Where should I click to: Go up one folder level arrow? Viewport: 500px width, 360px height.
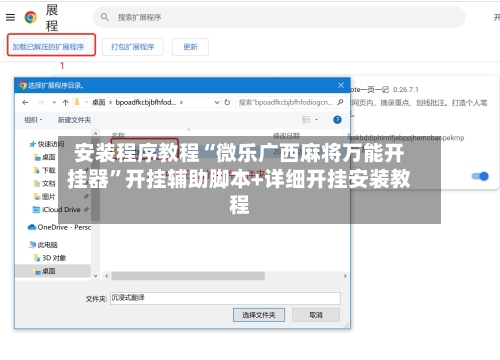click(65, 103)
